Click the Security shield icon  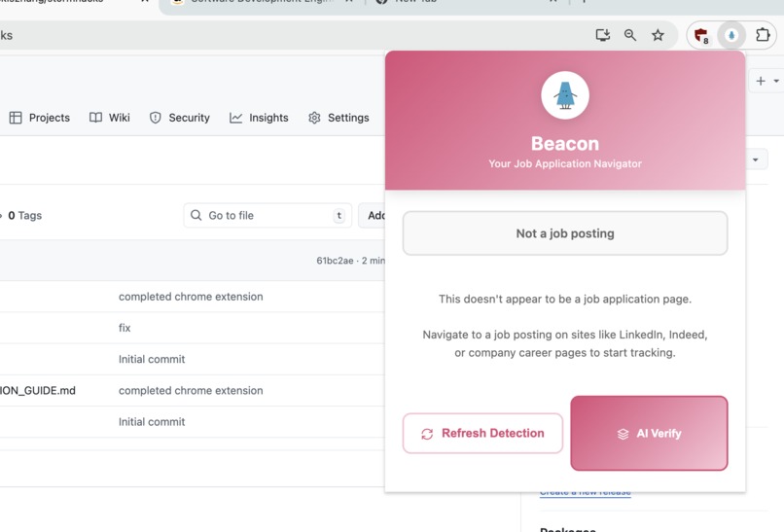pos(155,118)
